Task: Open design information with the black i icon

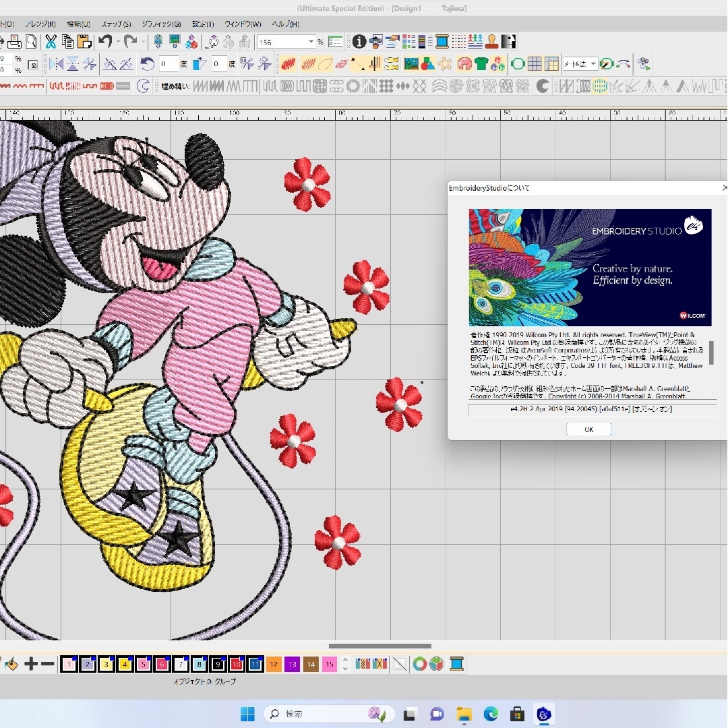Action: (359, 42)
